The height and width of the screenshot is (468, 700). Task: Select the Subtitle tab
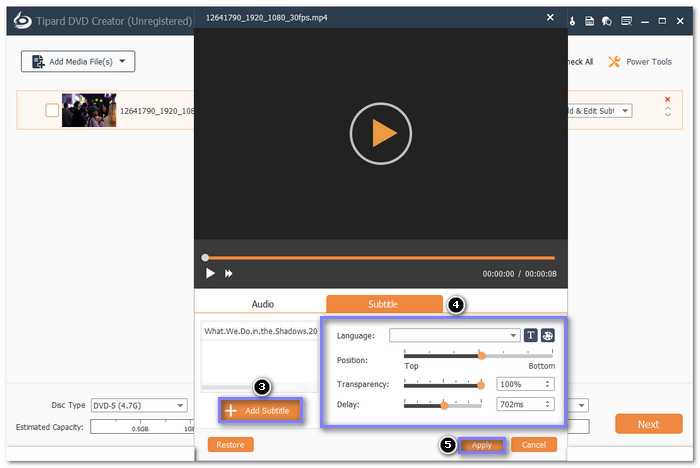coord(384,304)
